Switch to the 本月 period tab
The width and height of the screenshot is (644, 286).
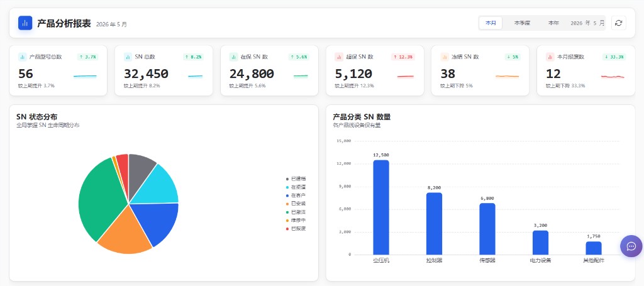(x=491, y=23)
